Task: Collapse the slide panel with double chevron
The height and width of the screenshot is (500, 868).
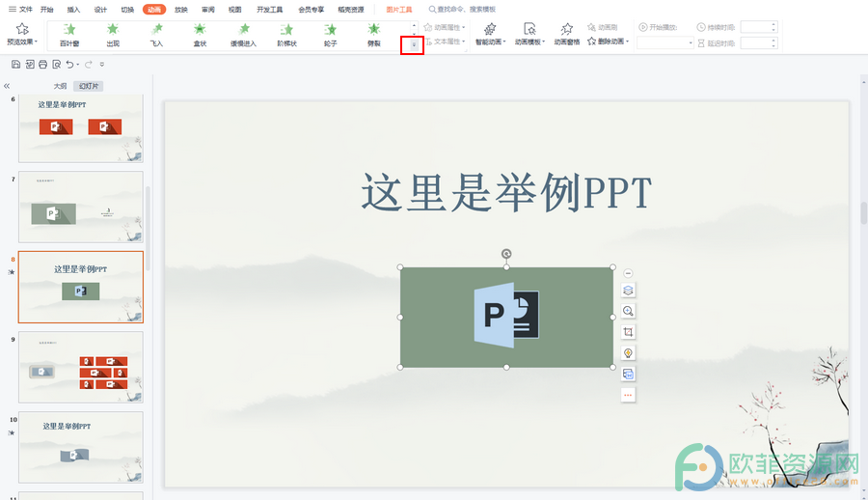Action: (7, 86)
